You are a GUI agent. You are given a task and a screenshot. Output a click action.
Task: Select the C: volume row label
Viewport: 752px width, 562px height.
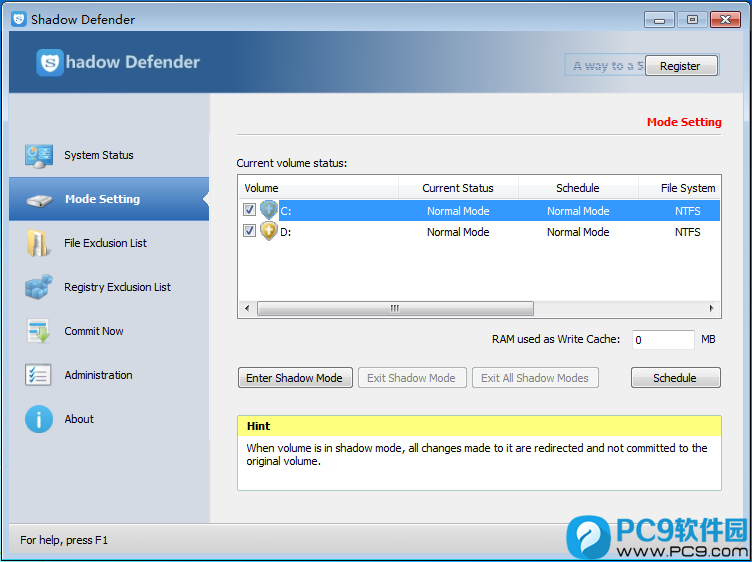click(x=286, y=211)
